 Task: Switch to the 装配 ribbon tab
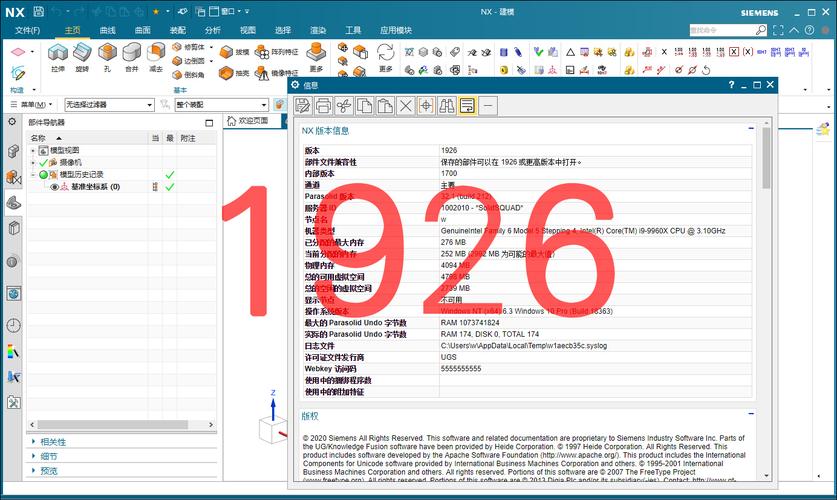[178, 30]
